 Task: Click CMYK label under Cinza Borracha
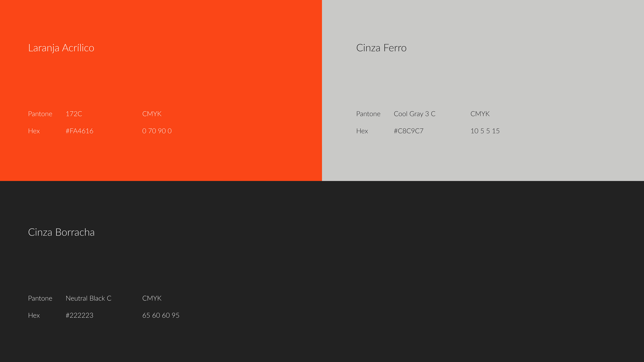click(x=152, y=298)
